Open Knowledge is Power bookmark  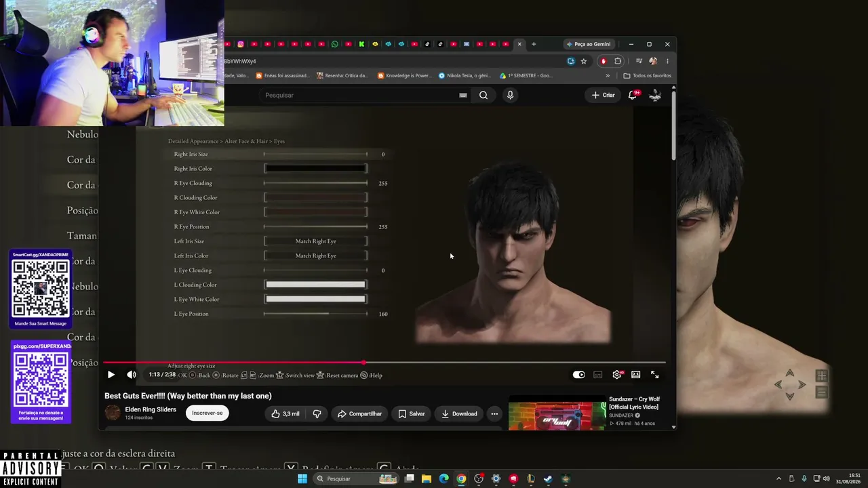click(405, 76)
